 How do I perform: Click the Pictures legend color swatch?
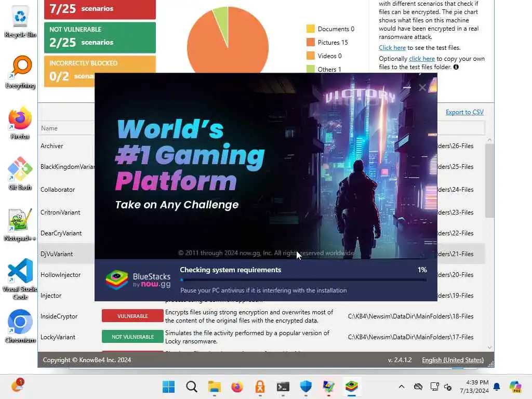pos(311,42)
